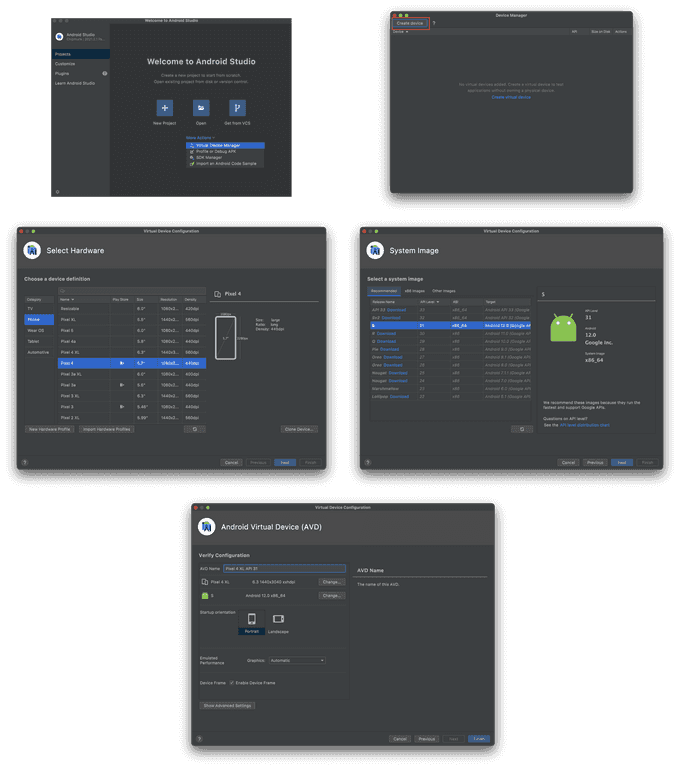This screenshot has width=680, height=768.
Task: Click Show Advanced Settings button
Action: tap(227, 705)
